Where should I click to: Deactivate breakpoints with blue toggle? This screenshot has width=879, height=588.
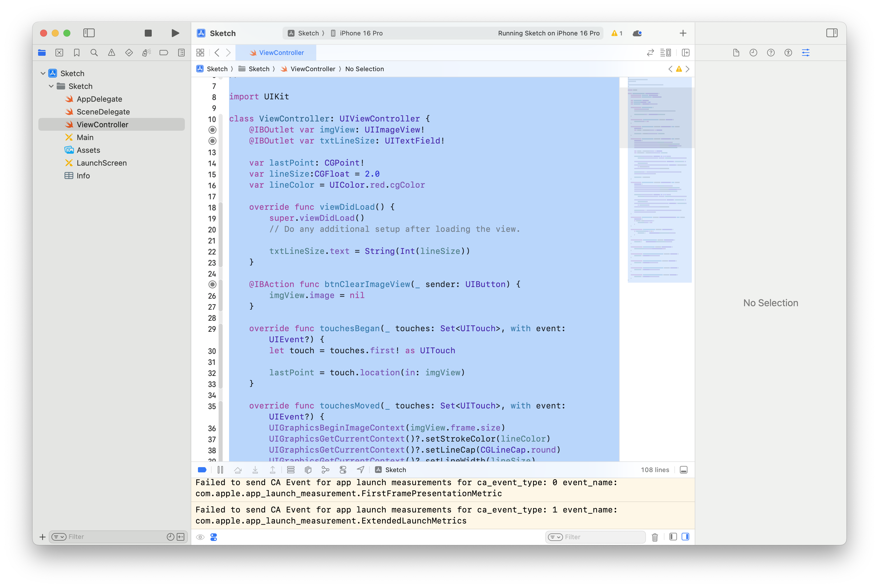(202, 470)
